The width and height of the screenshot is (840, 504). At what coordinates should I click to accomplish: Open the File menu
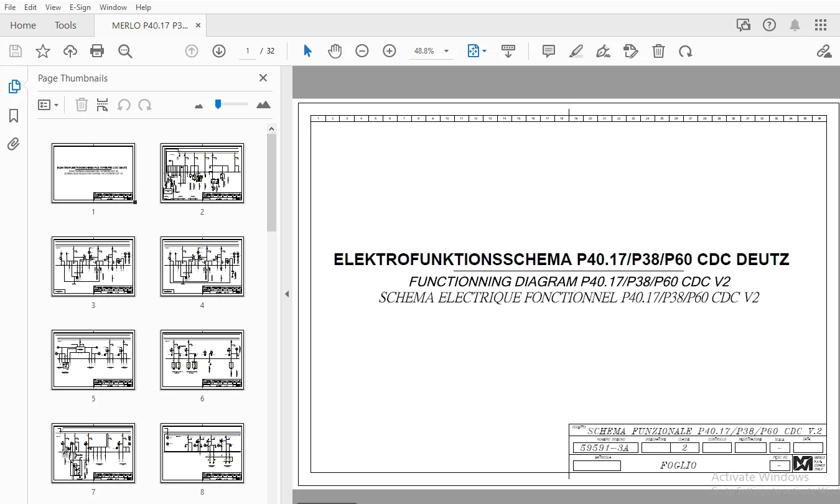(x=10, y=7)
